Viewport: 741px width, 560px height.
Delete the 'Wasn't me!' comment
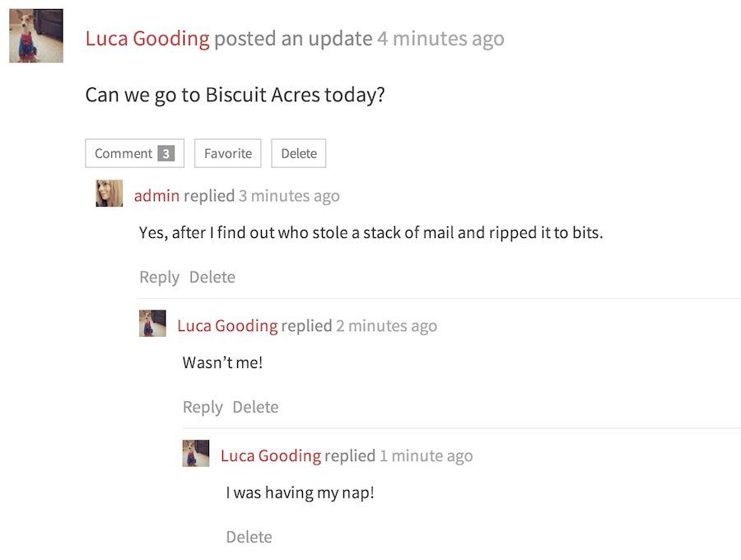[255, 408]
